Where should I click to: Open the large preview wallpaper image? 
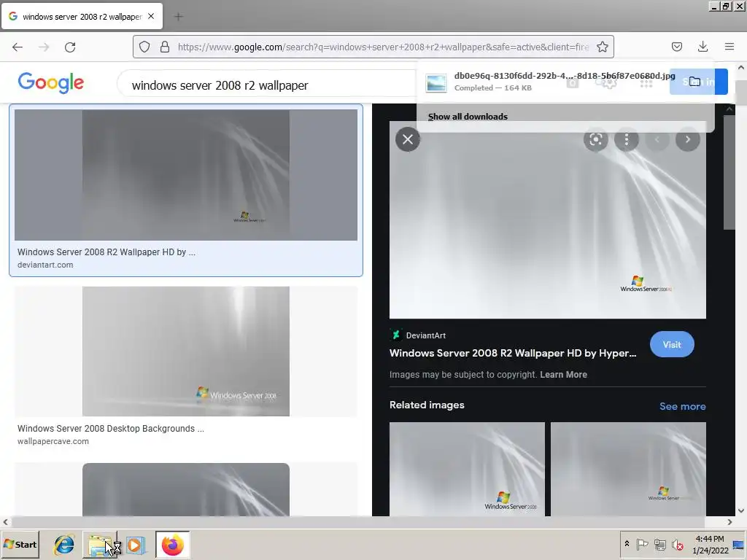pos(548,220)
